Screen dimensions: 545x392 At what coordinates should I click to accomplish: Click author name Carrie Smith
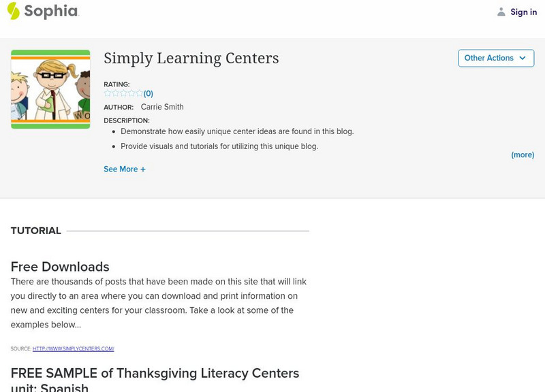pyautogui.click(x=162, y=107)
